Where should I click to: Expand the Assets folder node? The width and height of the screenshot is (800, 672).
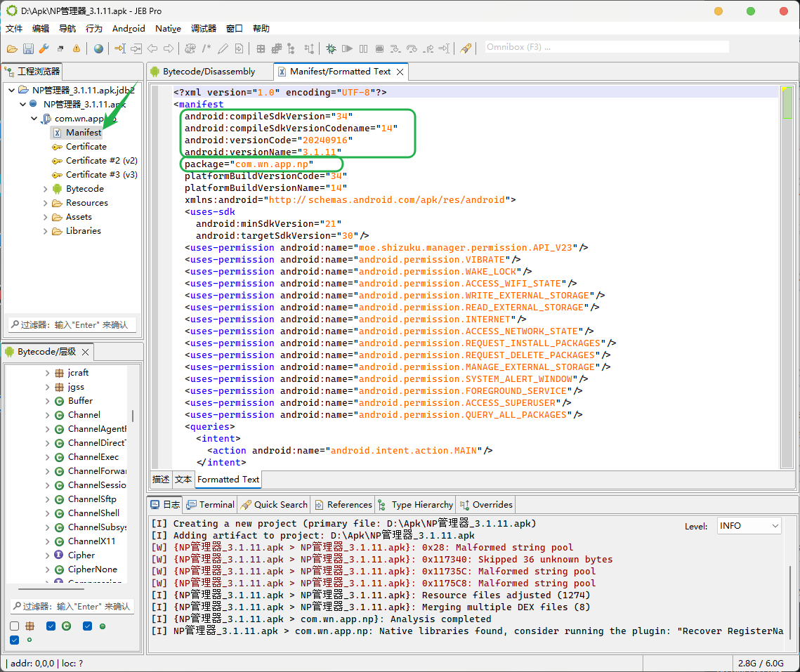tap(45, 217)
